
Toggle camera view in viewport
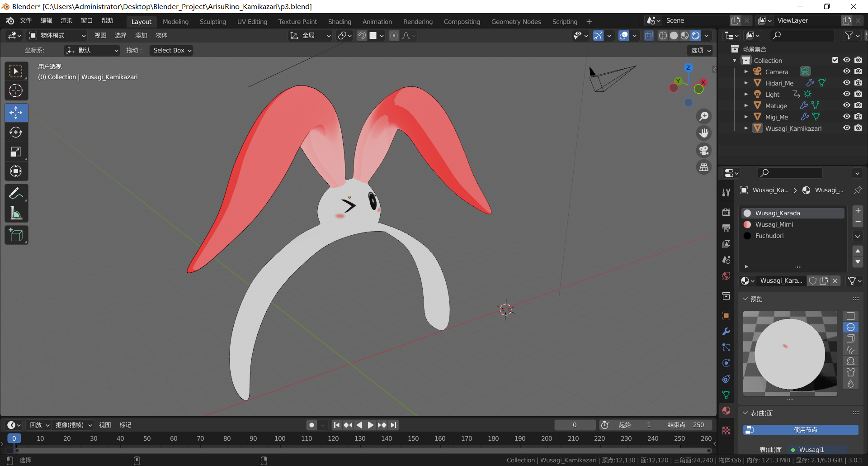(704, 150)
